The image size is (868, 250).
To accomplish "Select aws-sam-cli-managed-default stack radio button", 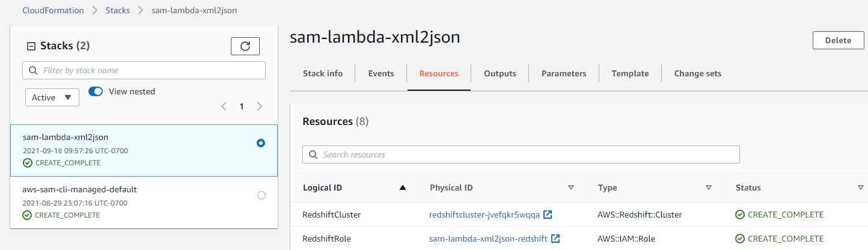I will (261, 195).
